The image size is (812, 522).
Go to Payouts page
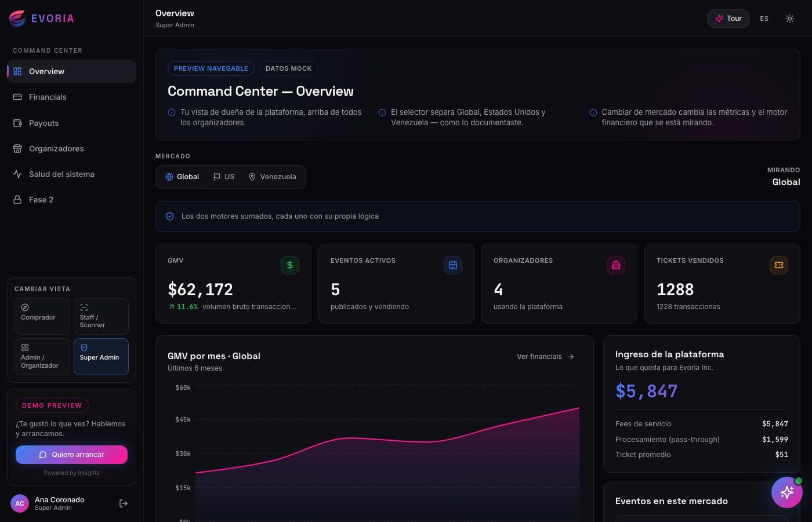[x=71, y=123]
